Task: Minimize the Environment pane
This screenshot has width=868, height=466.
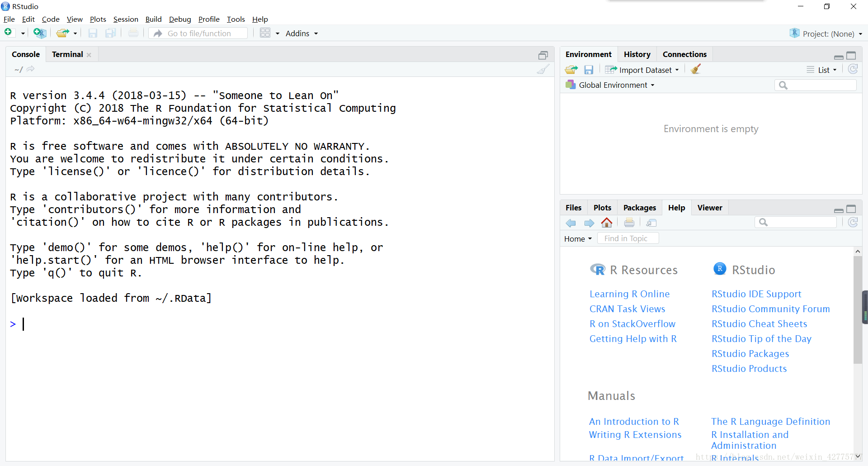Action: [839, 57]
